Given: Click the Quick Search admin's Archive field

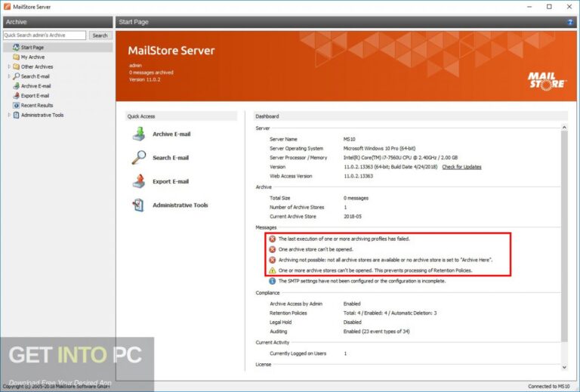Looking at the screenshot, I should [x=45, y=35].
